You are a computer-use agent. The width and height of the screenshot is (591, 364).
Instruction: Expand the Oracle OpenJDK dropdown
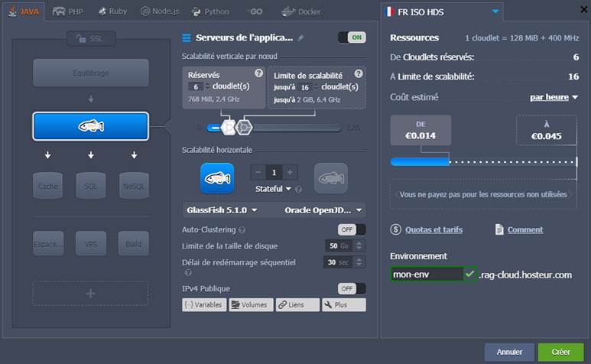click(x=324, y=210)
